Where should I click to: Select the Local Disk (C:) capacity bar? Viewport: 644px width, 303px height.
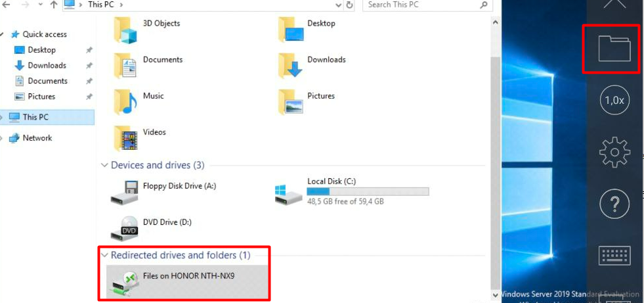(368, 191)
